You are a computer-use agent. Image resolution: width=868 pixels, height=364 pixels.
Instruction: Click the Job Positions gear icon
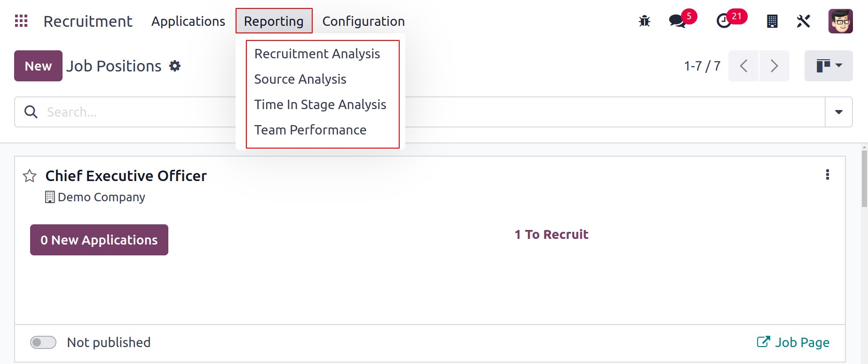(175, 66)
